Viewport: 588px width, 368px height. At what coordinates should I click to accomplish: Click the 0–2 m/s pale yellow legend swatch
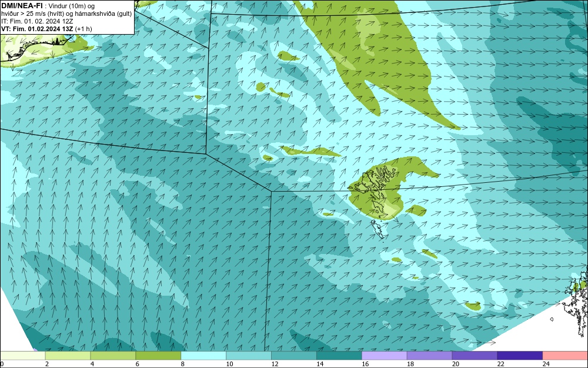(22, 355)
